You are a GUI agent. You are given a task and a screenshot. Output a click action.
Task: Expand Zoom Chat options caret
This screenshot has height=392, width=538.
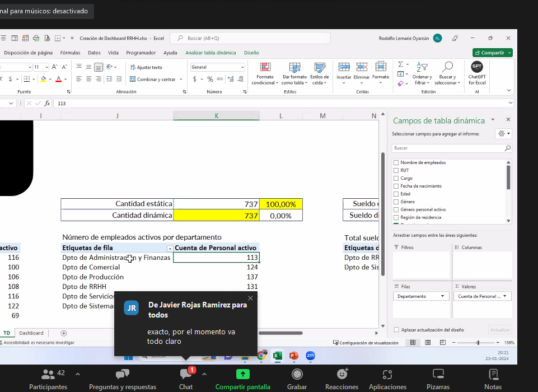[204, 374]
